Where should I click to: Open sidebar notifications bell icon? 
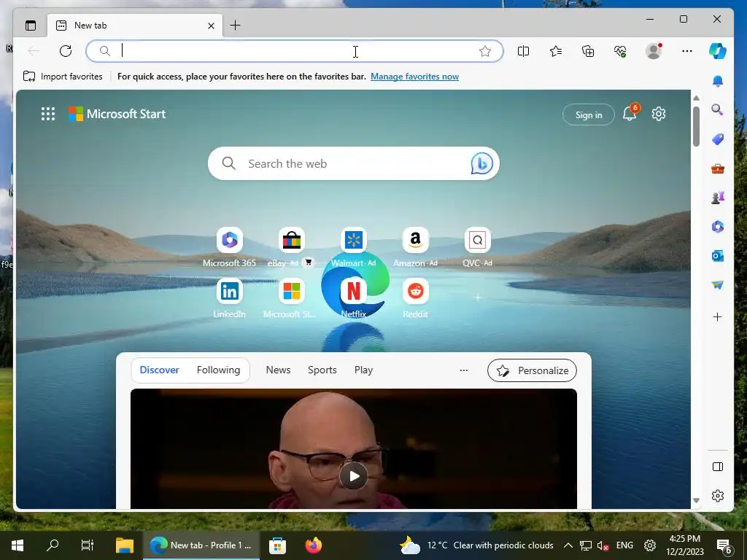[x=718, y=81]
